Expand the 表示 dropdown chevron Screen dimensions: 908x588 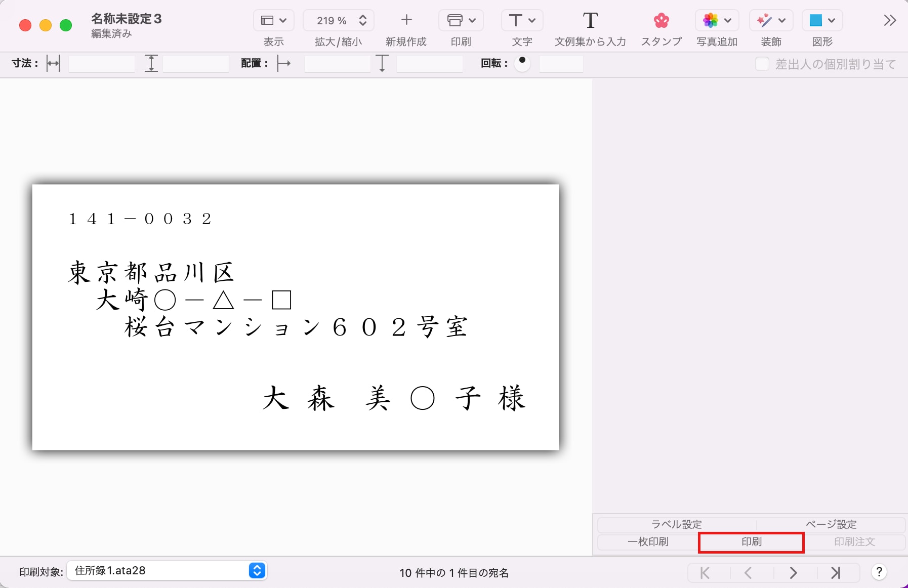click(283, 21)
